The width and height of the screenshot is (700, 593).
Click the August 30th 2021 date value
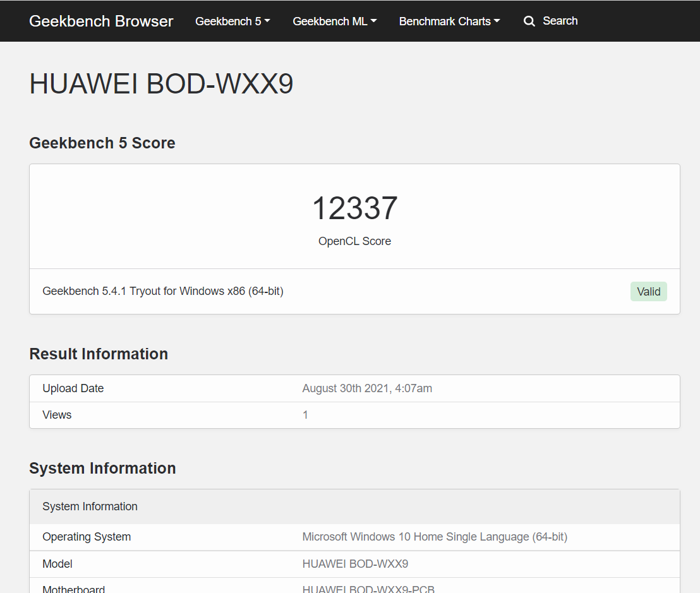pyautogui.click(x=367, y=388)
